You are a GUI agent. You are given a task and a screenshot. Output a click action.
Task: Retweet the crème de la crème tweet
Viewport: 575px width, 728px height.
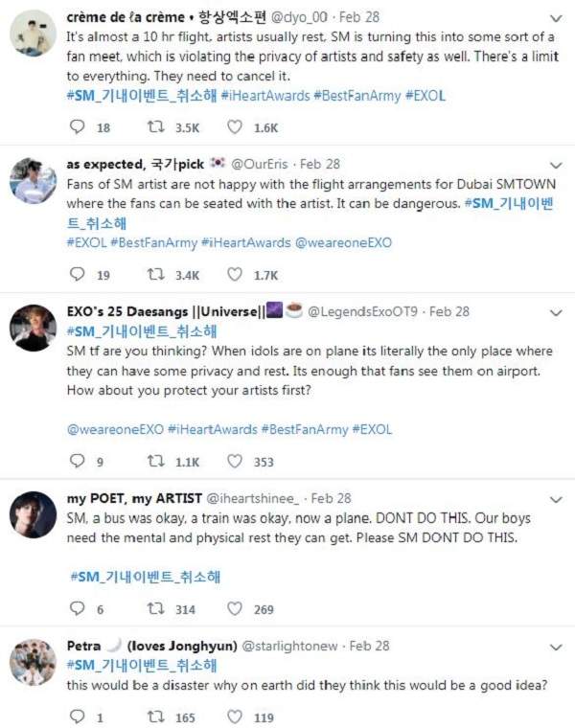pyautogui.click(x=156, y=127)
